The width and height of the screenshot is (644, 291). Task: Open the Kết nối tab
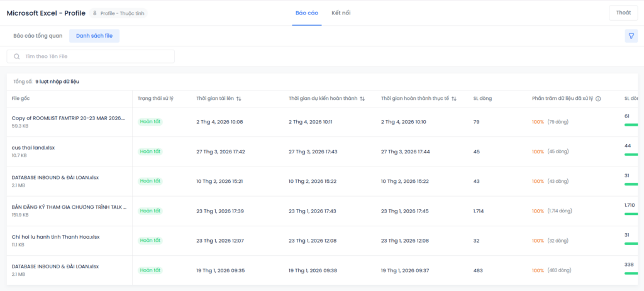click(341, 13)
